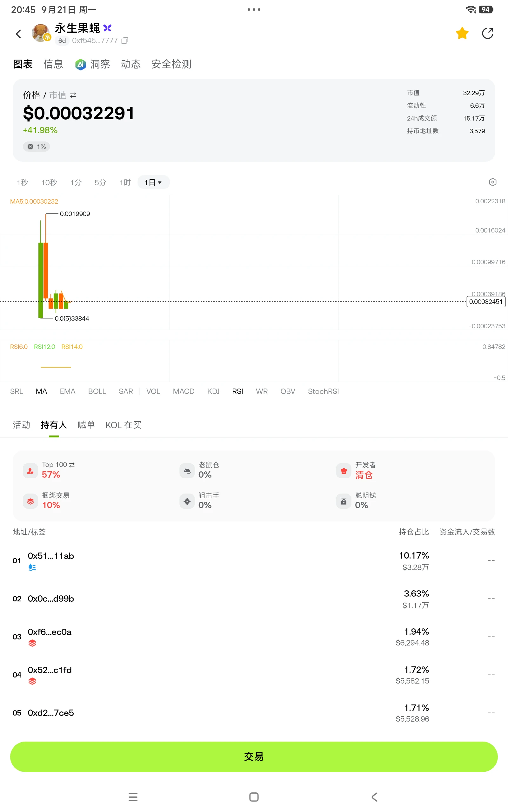Enable the StochRSI indicator
Viewport: 508px width, 812px height.
[323, 391]
